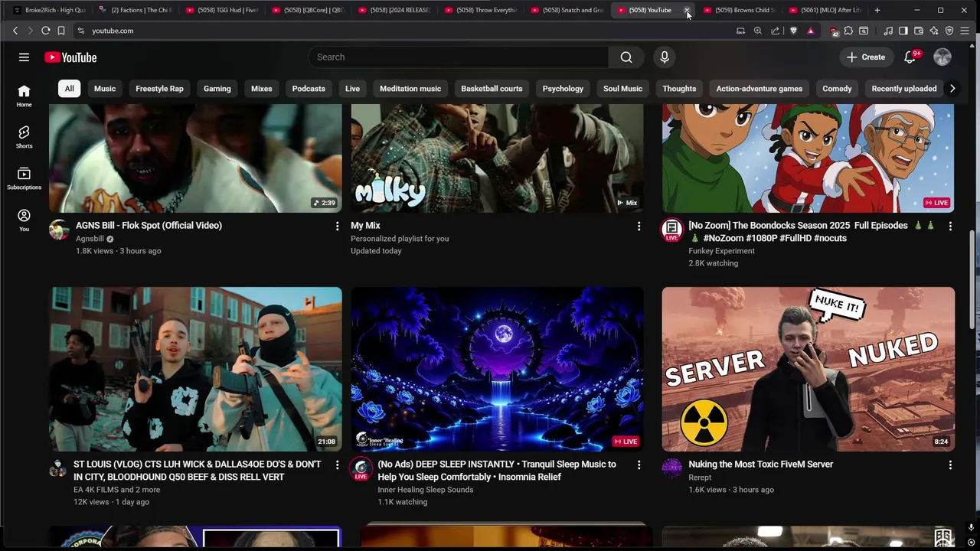
Task: Open AGNS Bill - Flok Spot video title
Action: (x=149, y=226)
